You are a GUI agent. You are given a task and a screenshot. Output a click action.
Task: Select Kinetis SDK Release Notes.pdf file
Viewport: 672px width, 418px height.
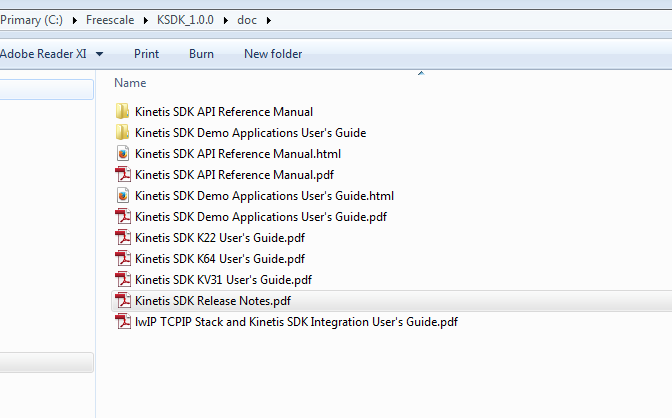[x=213, y=301]
